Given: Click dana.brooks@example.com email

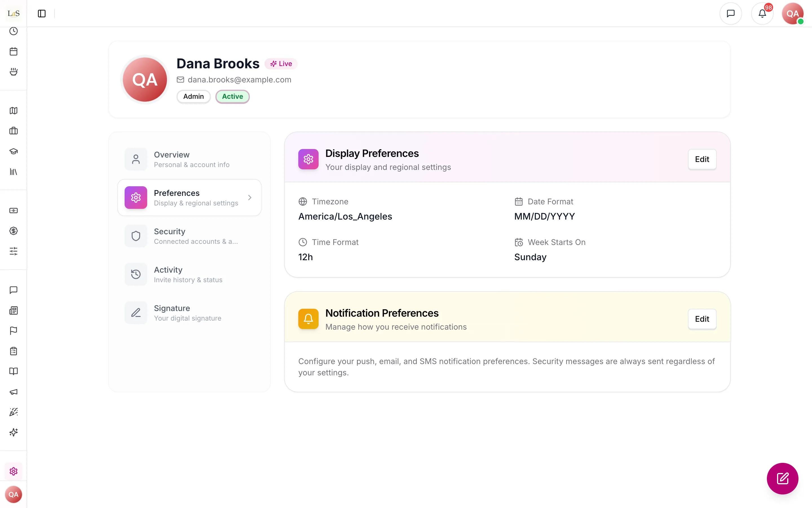Looking at the screenshot, I should point(240,80).
